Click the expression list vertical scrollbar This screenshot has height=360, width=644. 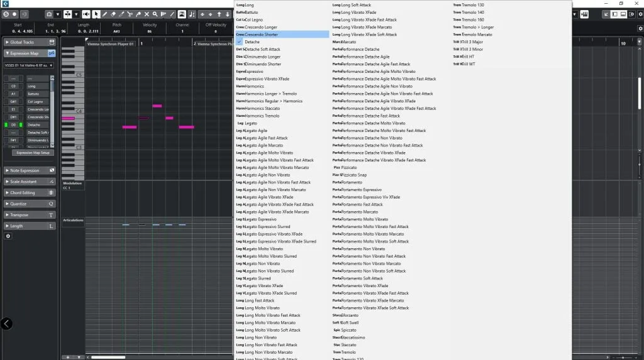52,111
